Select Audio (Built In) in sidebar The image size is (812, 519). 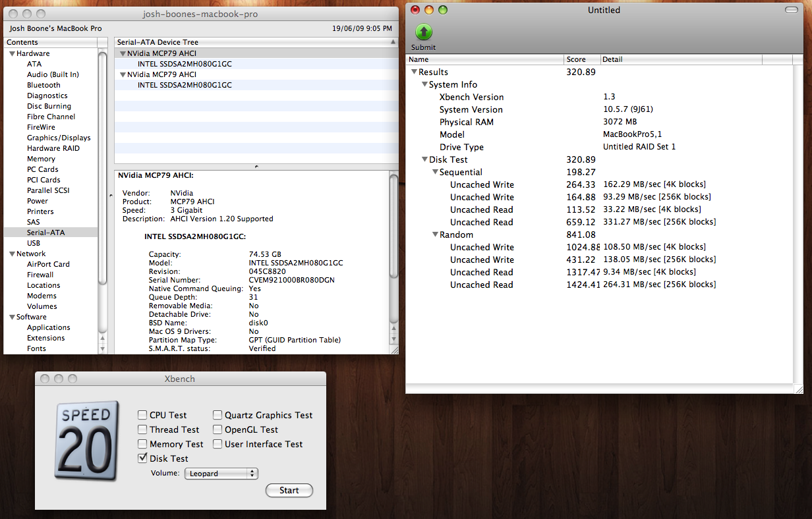53,74
